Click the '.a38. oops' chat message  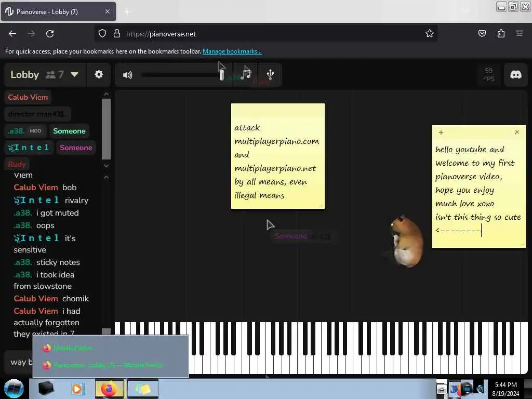(x=34, y=225)
